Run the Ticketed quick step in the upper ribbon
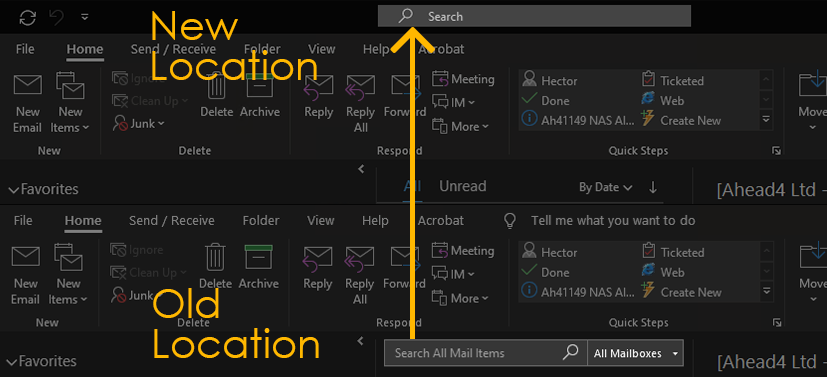Screen dimensions: 827x377 (x=672, y=81)
